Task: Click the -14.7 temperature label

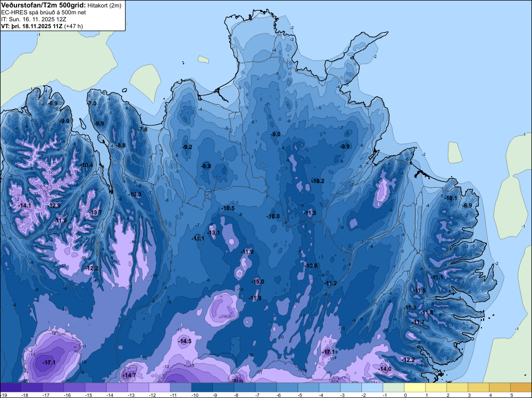Action: (x=130, y=375)
